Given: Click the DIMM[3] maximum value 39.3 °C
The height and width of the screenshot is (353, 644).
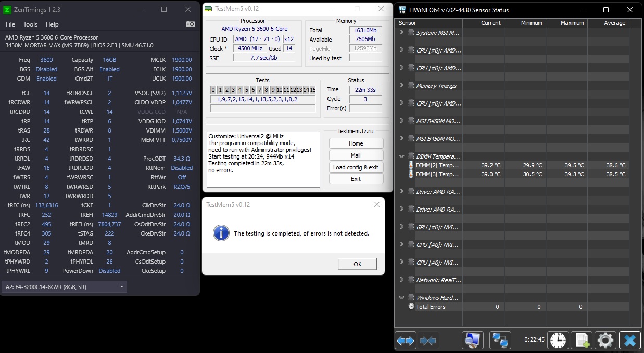Looking at the screenshot, I should click(x=574, y=174).
